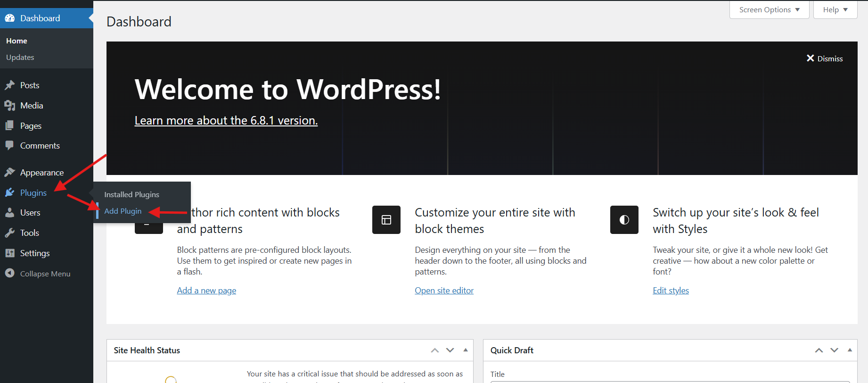Toggle the Site Health Status panel
The width and height of the screenshot is (868, 383).
(x=466, y=350)
